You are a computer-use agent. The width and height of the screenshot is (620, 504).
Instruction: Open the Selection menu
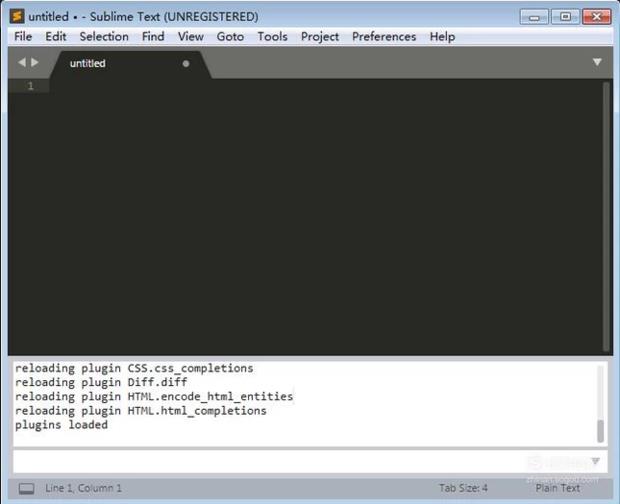pyautogui.click(x=104, y=36)
